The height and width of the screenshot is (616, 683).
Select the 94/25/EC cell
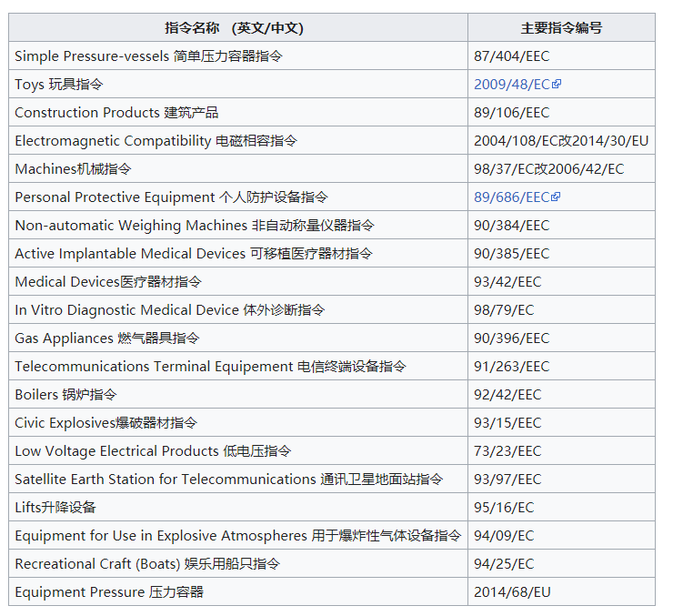(561, 563)
